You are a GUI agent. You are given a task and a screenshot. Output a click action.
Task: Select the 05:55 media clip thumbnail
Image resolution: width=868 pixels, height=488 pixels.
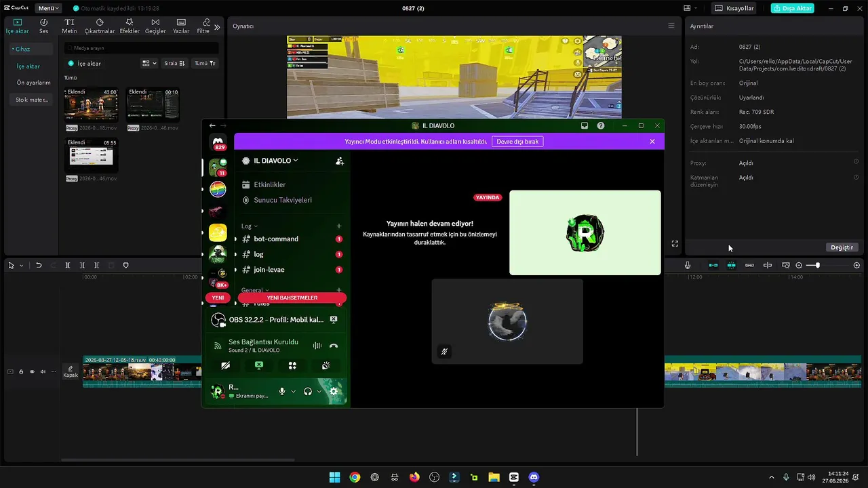(x=91, y=155)
